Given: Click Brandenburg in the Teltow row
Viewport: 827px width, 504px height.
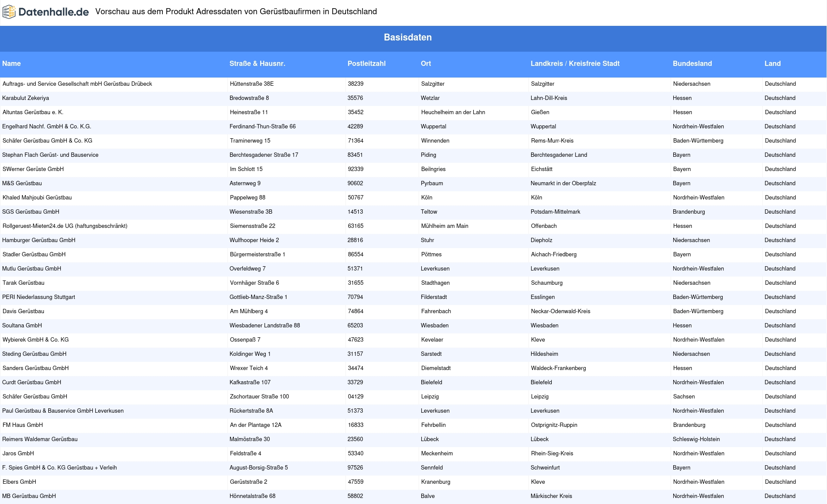Looking at the screenshot, I should tap(689, 212).
